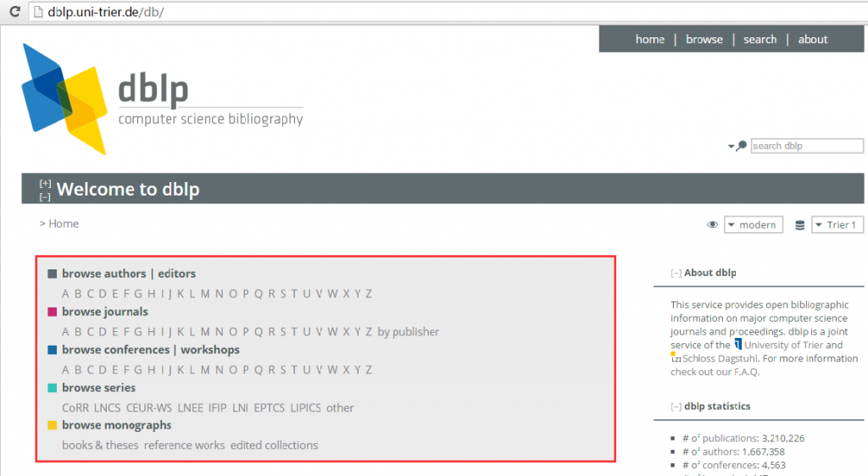Click the page icon in address bar
The height and width of the screenshot is (476, 868).
coord(38,12)
